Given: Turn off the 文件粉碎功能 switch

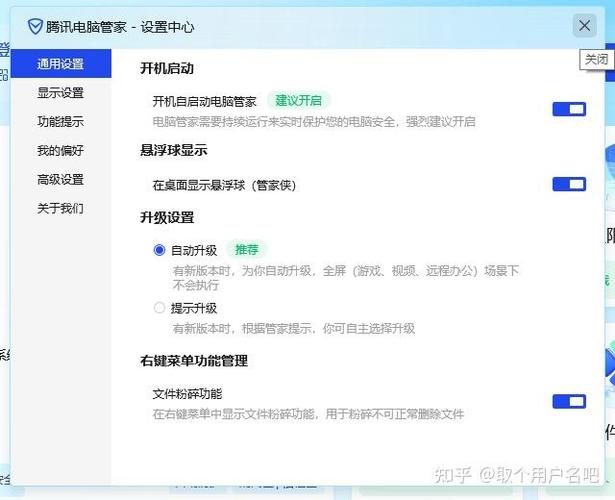Looking at the screenshot, I should coord(569,401).
